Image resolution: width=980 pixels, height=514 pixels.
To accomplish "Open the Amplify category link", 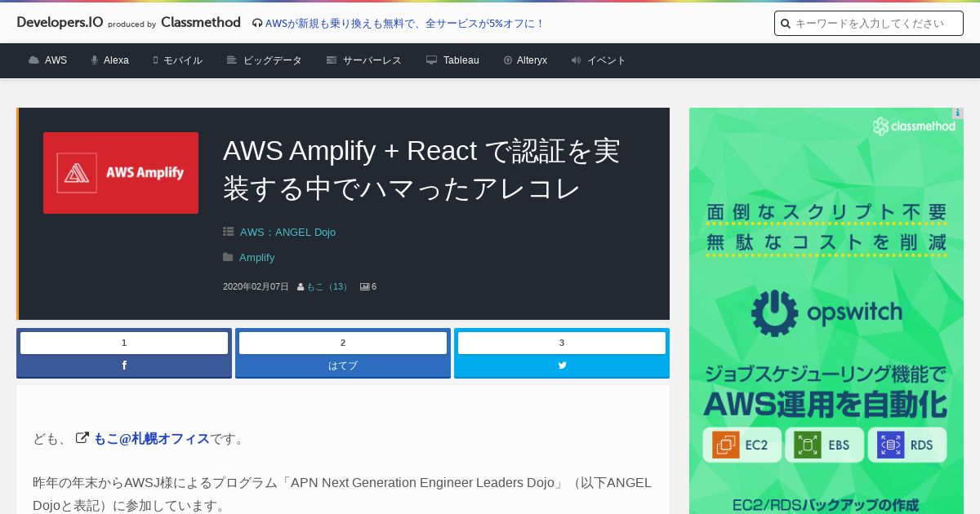I will [x=256, y=258].
